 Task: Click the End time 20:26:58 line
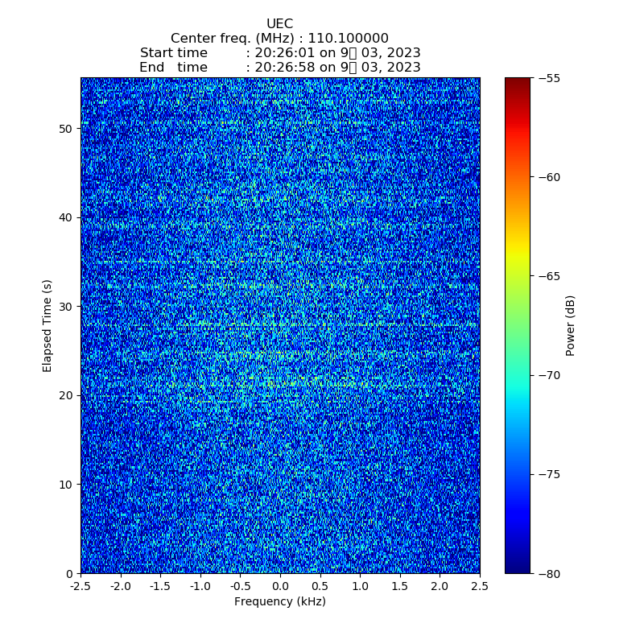pos(279,68)
